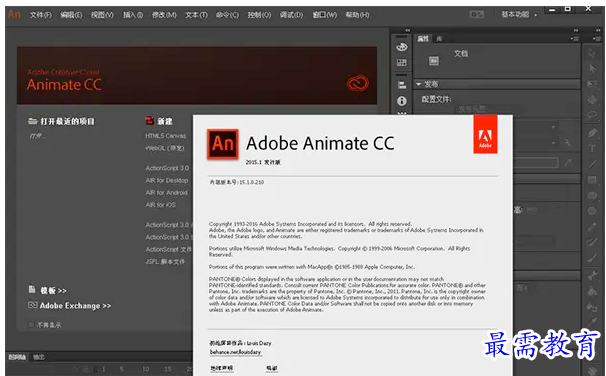The image size is (606, 376).
Task: Select the Paint Brush tool
Action: point(592,242)
